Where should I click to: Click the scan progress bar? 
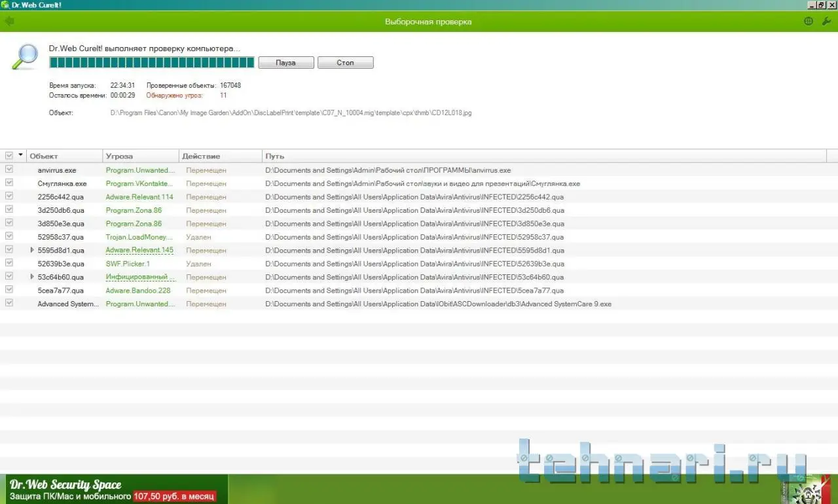[152, 63]
